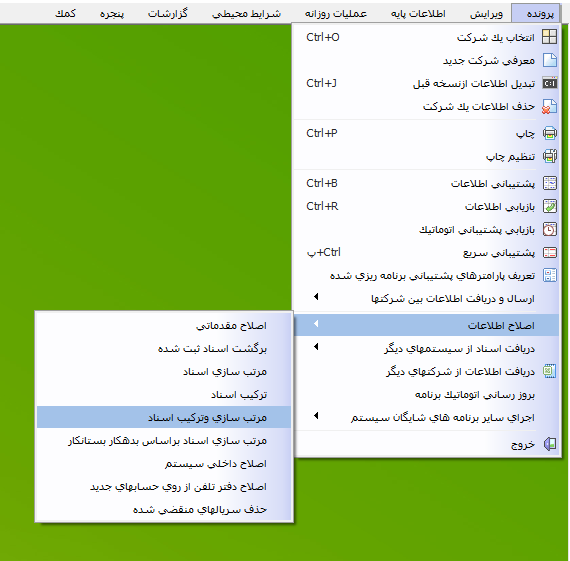This screenshot has width=570, height=561.
Task: Click highlighted مرتب سازي وتركيب اسناد
Action: (x=164, y=417)
